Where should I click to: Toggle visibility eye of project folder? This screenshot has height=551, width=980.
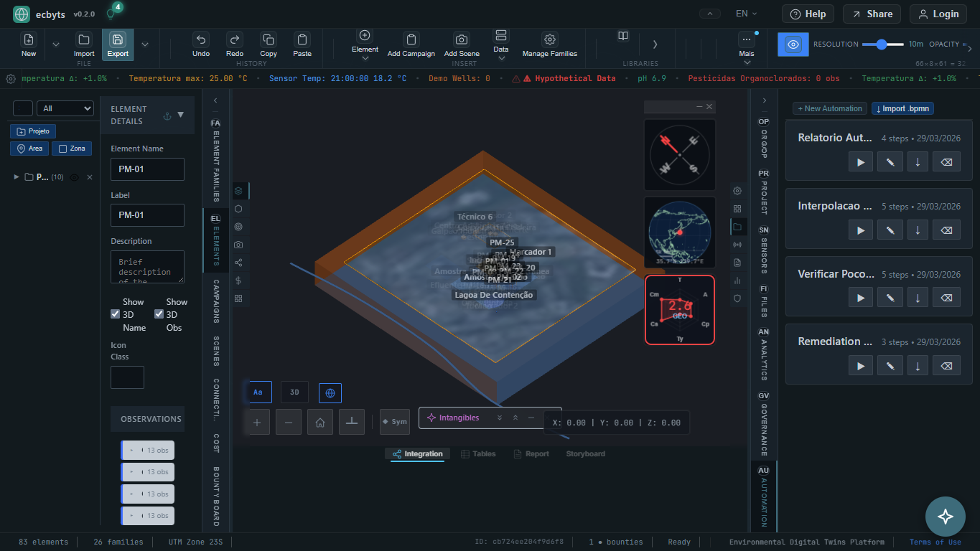pyautogui.click(x=74, y=177)
